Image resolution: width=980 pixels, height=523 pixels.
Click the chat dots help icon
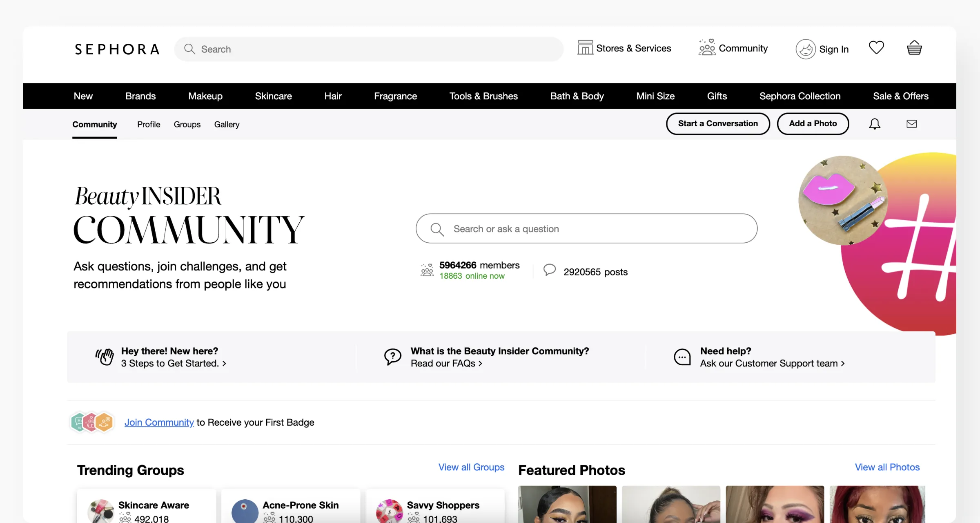(682, 357)
